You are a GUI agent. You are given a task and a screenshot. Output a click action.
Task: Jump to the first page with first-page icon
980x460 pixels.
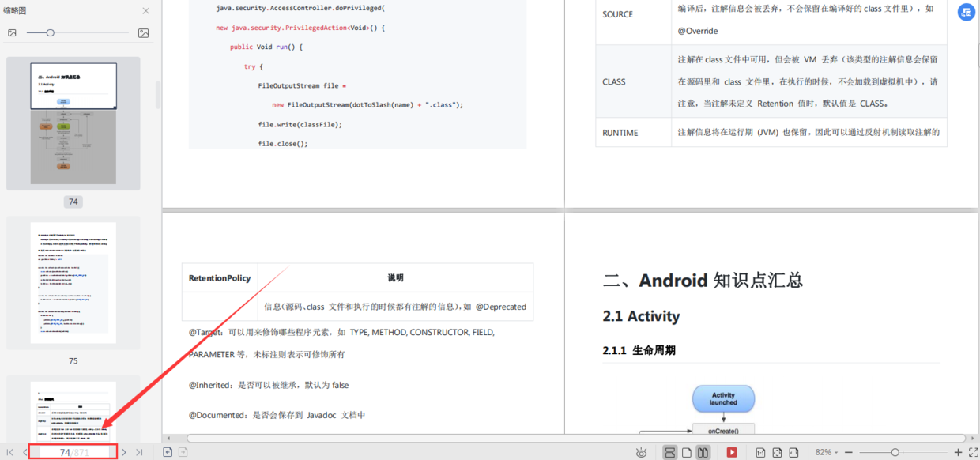9,452
